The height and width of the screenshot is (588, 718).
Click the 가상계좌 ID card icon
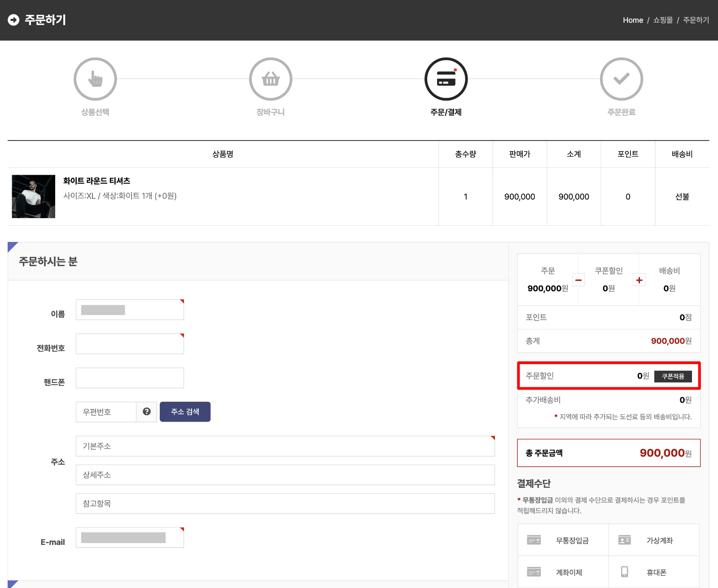625,540
